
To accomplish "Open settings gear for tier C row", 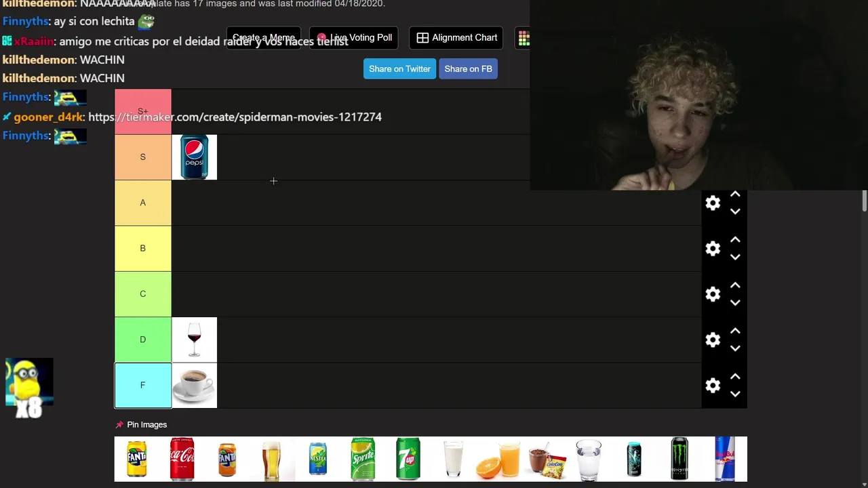I will 713,294.
